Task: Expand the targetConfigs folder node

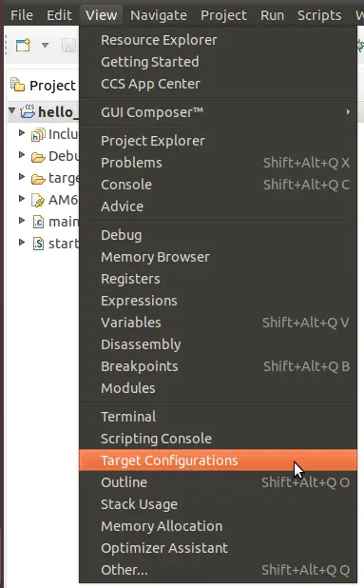Action: [22, 176]
